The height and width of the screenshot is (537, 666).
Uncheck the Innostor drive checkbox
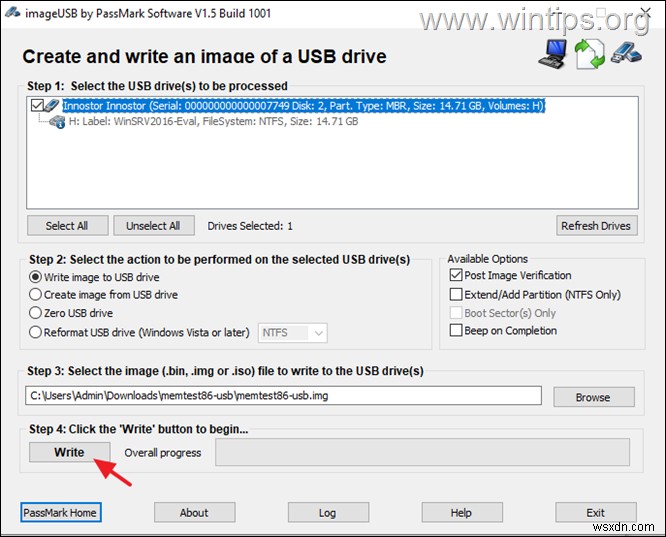(x=37, y=105)
